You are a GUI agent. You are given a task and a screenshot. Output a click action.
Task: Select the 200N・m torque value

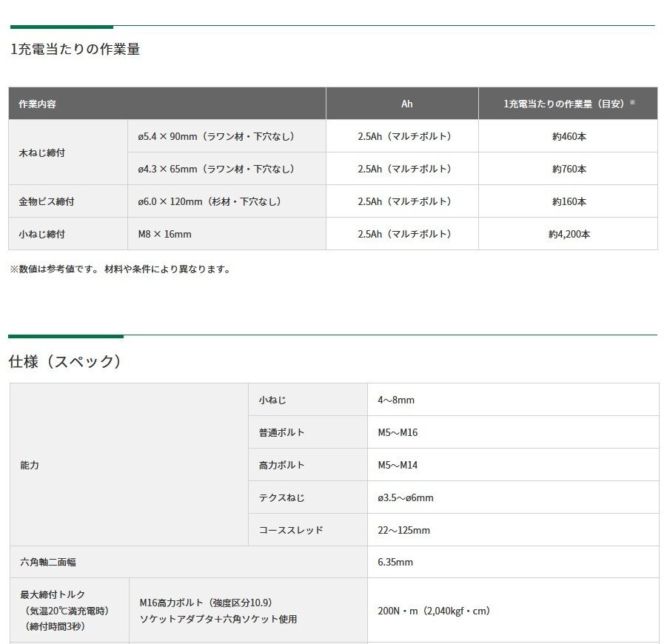[x=434, y=611]
